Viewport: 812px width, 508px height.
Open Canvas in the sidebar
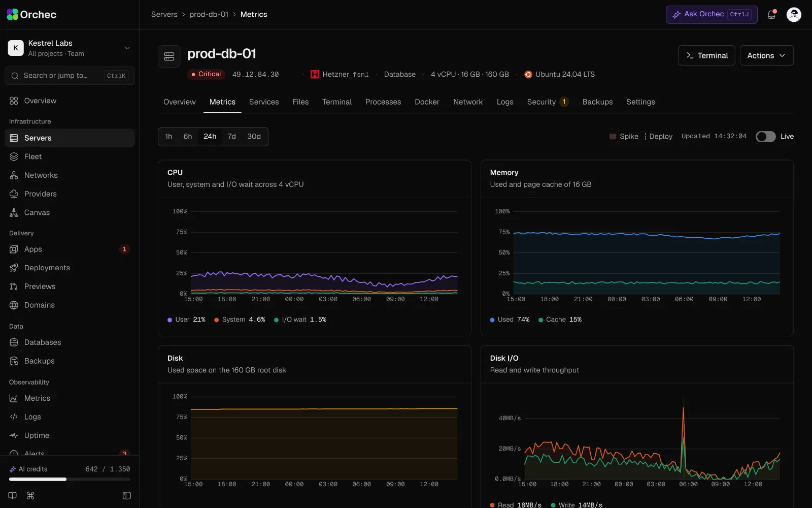(70, 212)
